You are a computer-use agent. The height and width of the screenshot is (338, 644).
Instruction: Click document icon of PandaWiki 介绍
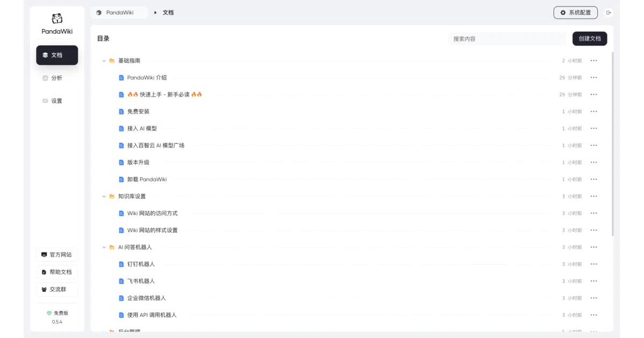(121, 78)
